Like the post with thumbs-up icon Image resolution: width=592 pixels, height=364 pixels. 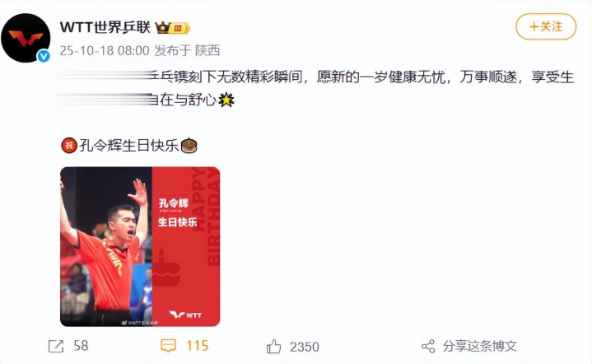click(x=273, y=346)
